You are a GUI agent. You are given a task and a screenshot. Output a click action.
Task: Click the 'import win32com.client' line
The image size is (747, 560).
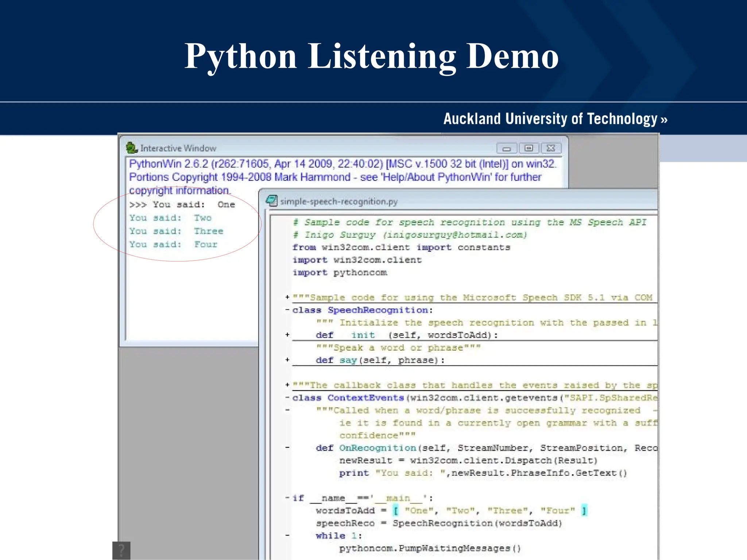tap(357, 260)
